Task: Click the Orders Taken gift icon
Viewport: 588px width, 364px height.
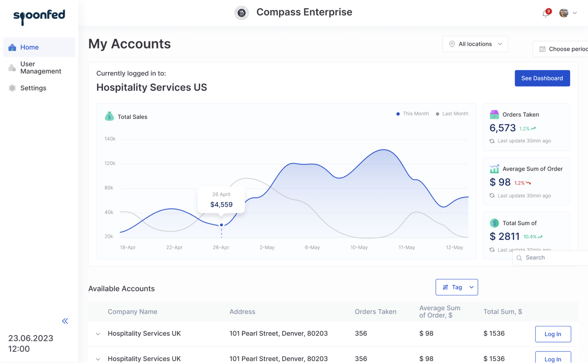Action: click(494, 114)
